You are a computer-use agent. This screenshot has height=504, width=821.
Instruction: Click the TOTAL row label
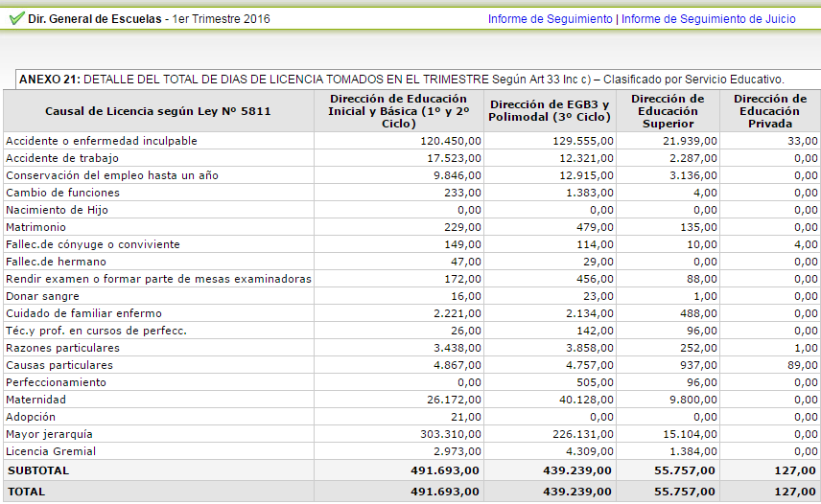coord(26,491)
